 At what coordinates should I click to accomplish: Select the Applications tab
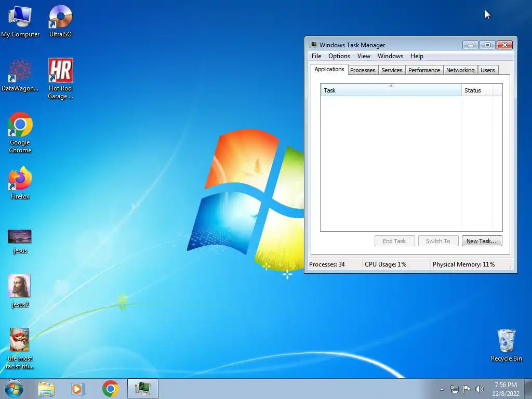(329, 69)
